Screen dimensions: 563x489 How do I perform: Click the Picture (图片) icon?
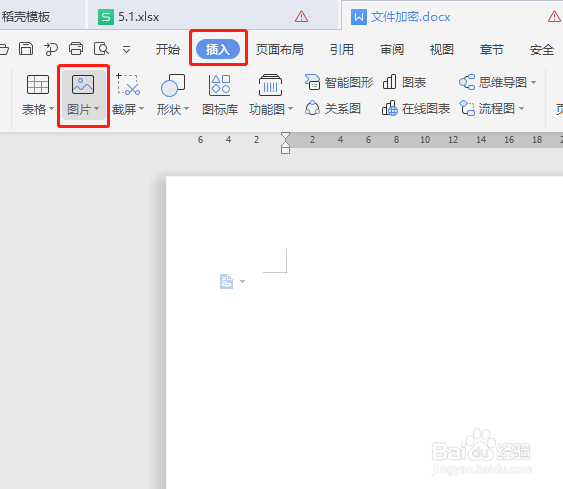83,85
